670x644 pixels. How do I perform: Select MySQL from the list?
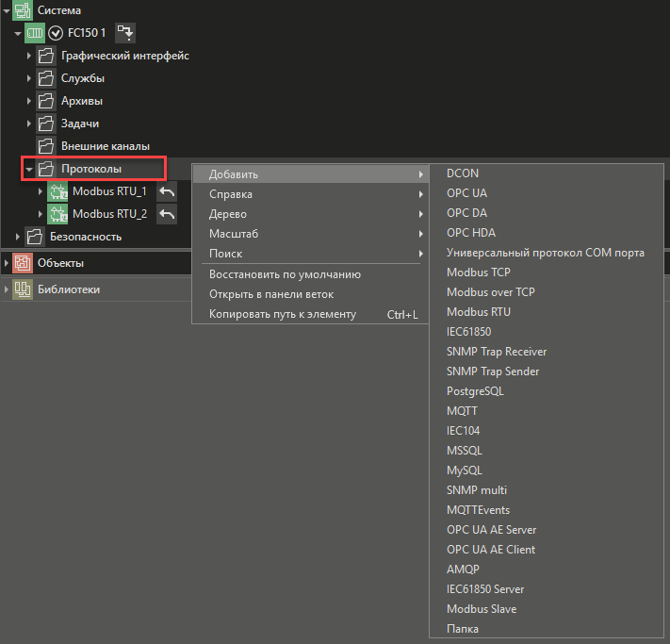click(x=547, y=471)
